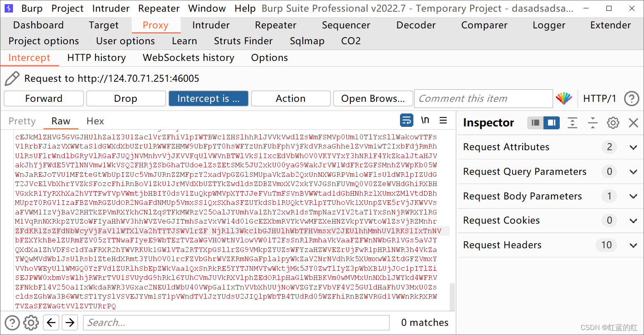The width and height of the screenshot is (644, 335).
Task: Switch to the Target tab
Action: click(x=103, y=25)
